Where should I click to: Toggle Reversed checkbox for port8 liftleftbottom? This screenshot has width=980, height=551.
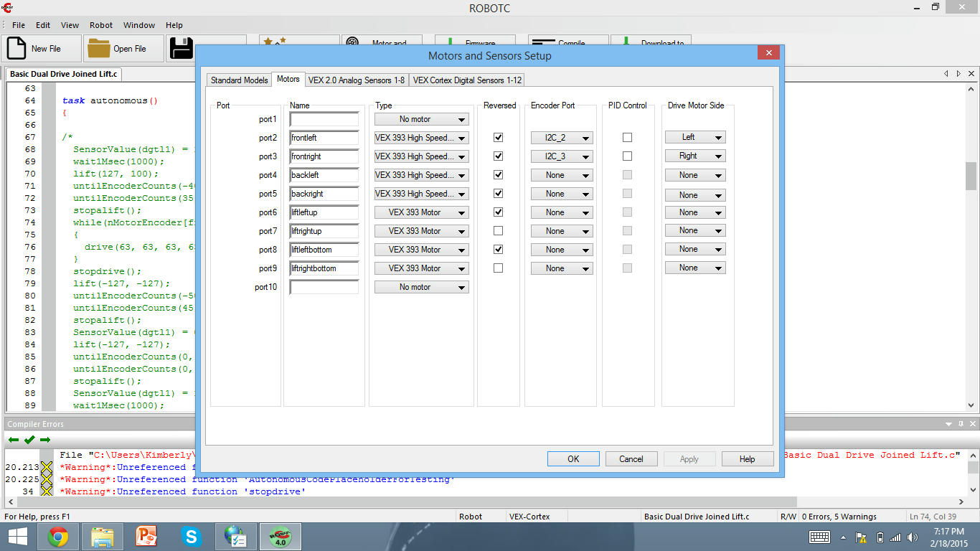(x=499, y=249)
